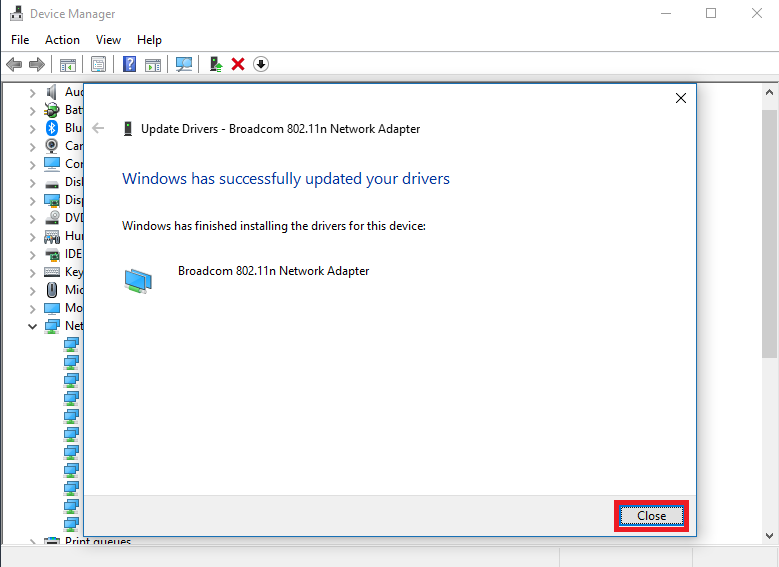This screenshot has height=567, width=779.
Task: Collapse the Network adapters category arrow
Action: 32,326
